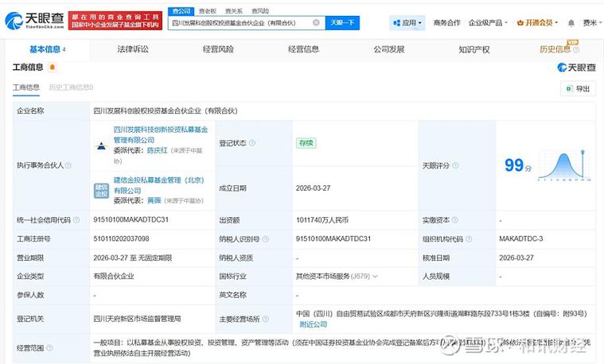Click the 四川发展科技创新 company logo icon
This screenshot has height=364, width=604.
(x=101, y=145)
